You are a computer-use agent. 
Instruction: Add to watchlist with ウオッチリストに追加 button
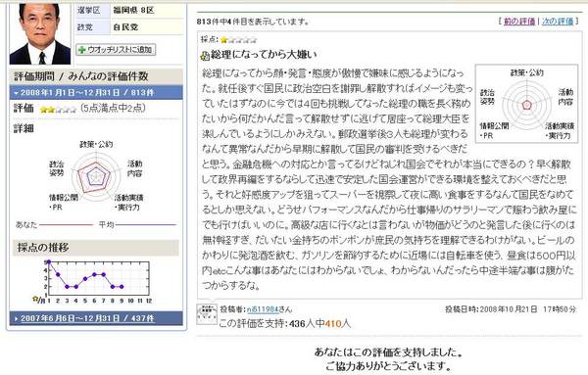point(116,50)
